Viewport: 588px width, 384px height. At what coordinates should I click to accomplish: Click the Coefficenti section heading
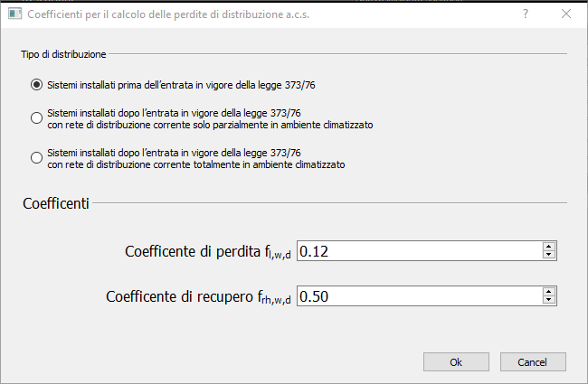pos(55,204)
